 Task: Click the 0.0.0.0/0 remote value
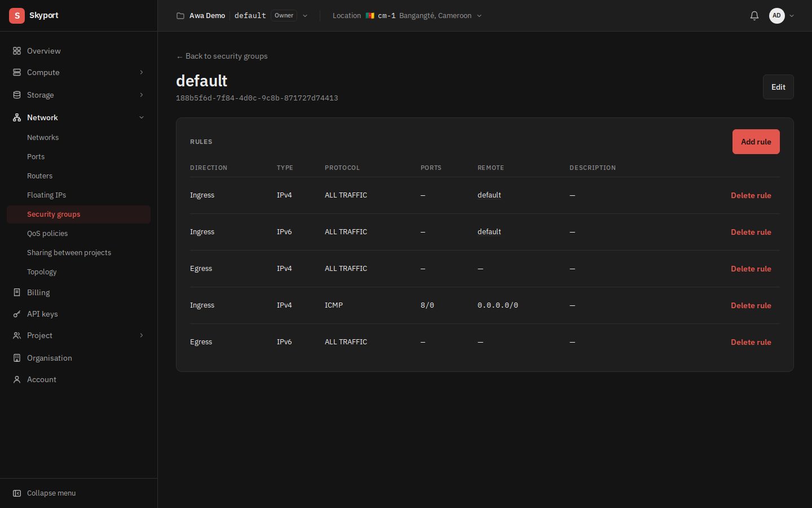(498, 305)
